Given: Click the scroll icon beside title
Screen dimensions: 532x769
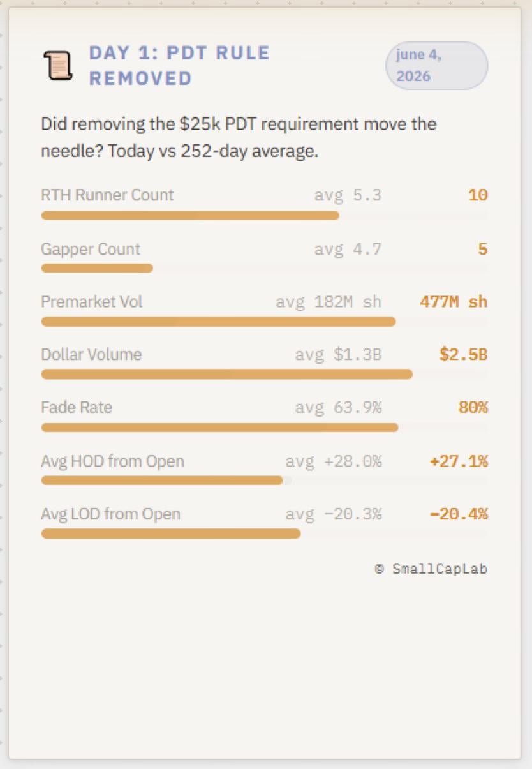Looking at the screenshot, I should click(x=57, y=66).
